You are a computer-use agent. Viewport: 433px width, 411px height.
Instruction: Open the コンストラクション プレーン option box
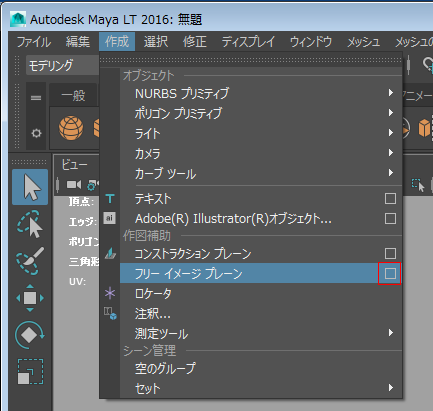pyautogui.click(x=390, y=253)
